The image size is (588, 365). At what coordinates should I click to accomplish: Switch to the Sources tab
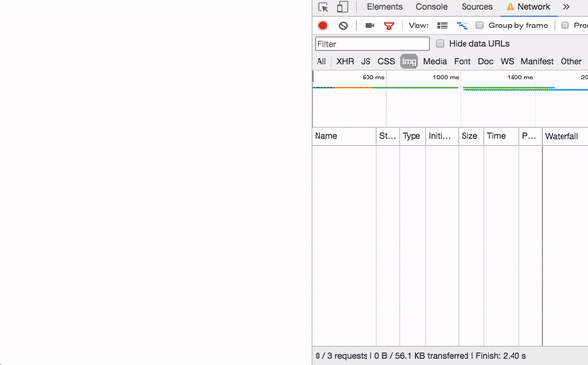pyautogui.click(x=476, y=7)
